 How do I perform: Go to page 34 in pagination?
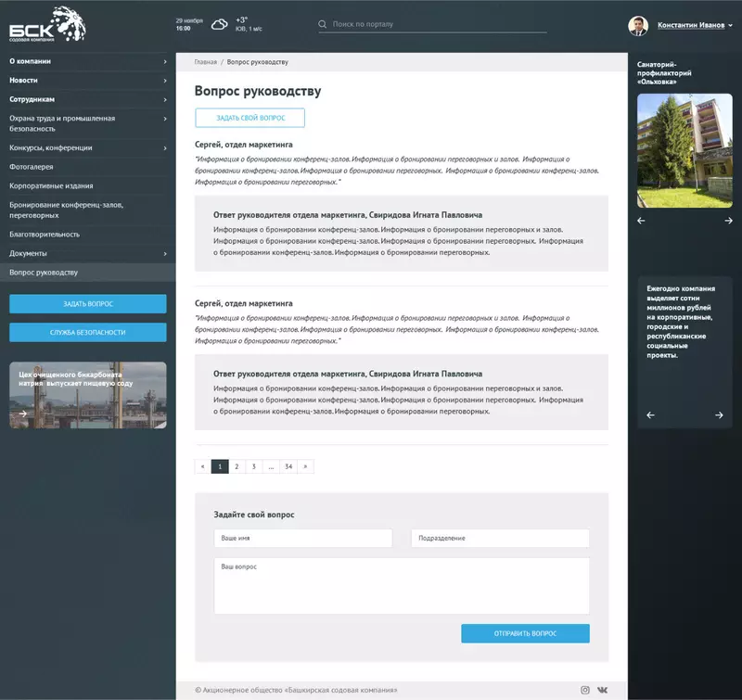click(287, 466)
